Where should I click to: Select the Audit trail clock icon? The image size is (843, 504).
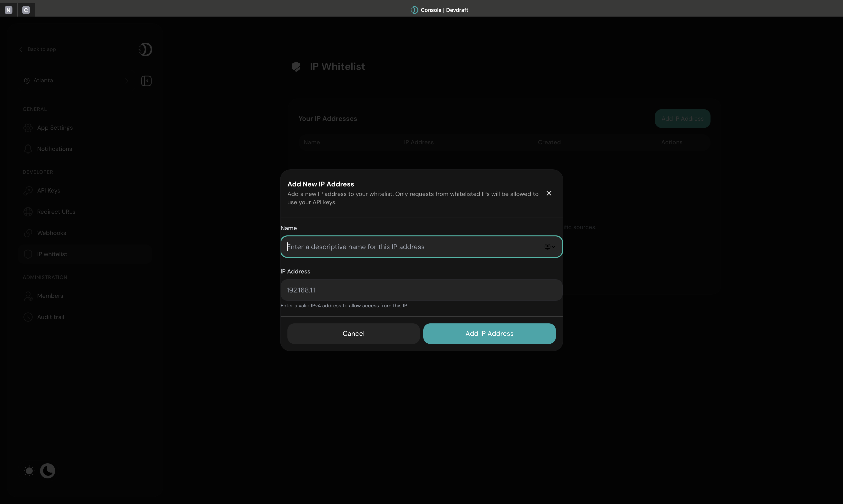[x=28, y=317]
